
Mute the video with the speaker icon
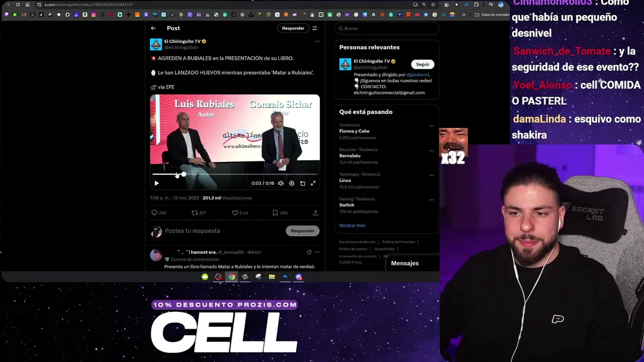[x=281, y=184]
